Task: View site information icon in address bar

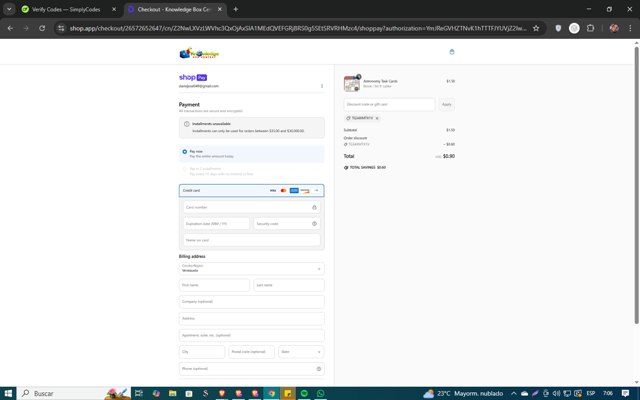Action: click(x=61, y=28)
